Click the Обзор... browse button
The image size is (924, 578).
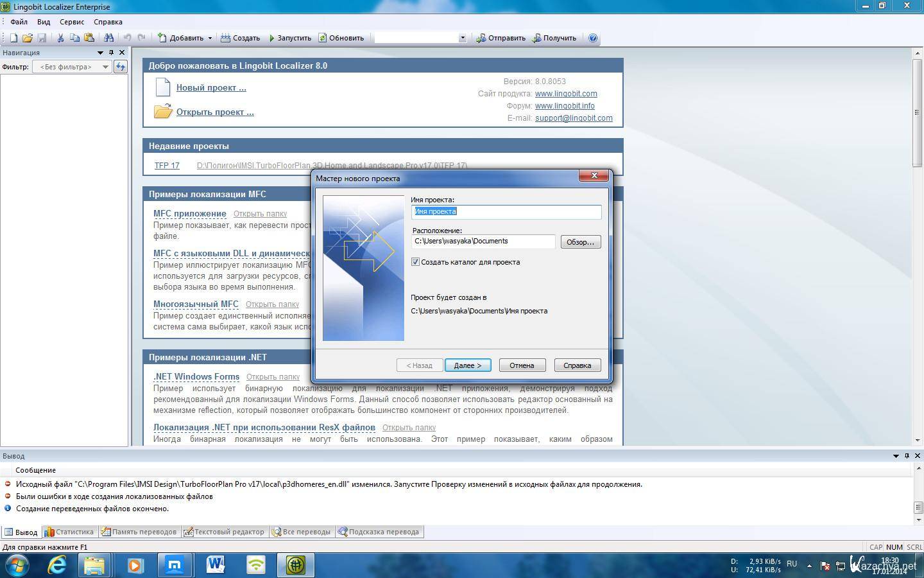point(581,242)
